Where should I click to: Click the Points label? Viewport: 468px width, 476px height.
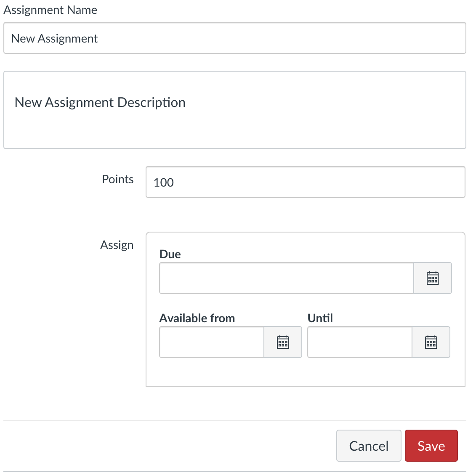[118, 179]
